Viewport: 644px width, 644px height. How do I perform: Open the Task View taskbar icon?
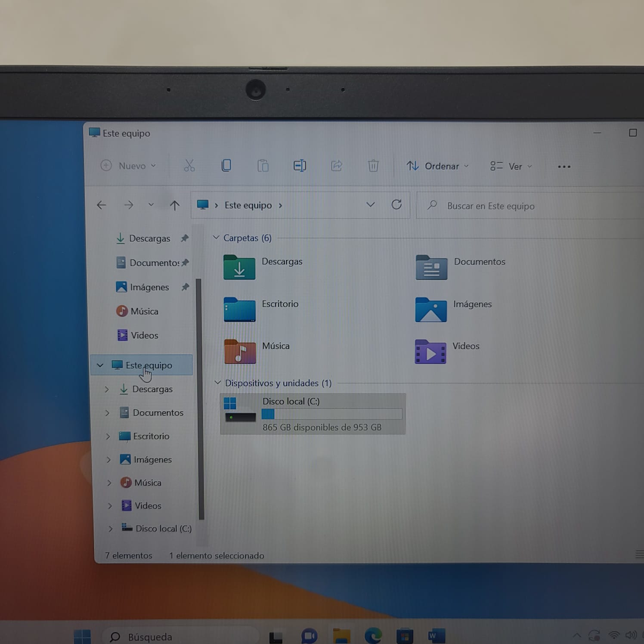(x=276, y=637)
